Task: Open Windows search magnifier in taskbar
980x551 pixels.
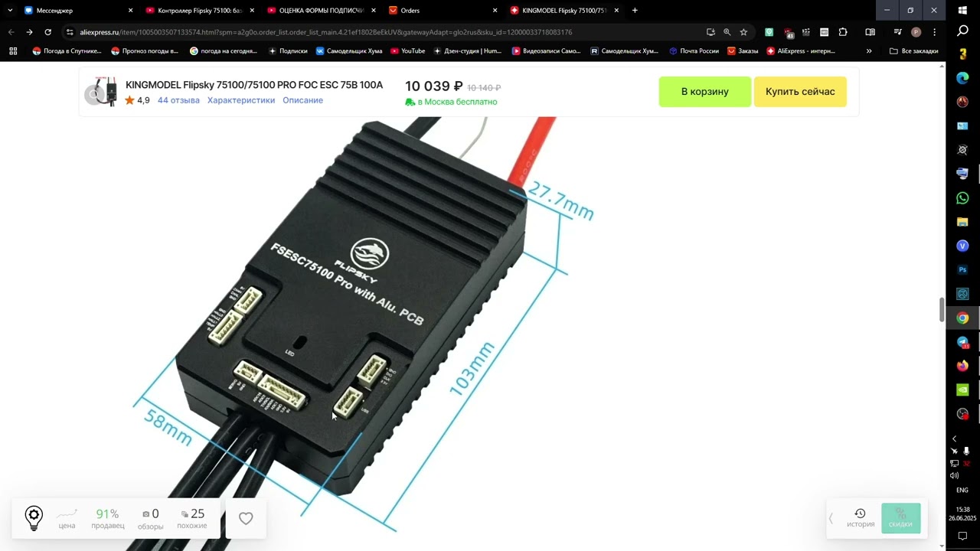Action: coord(962,31)
